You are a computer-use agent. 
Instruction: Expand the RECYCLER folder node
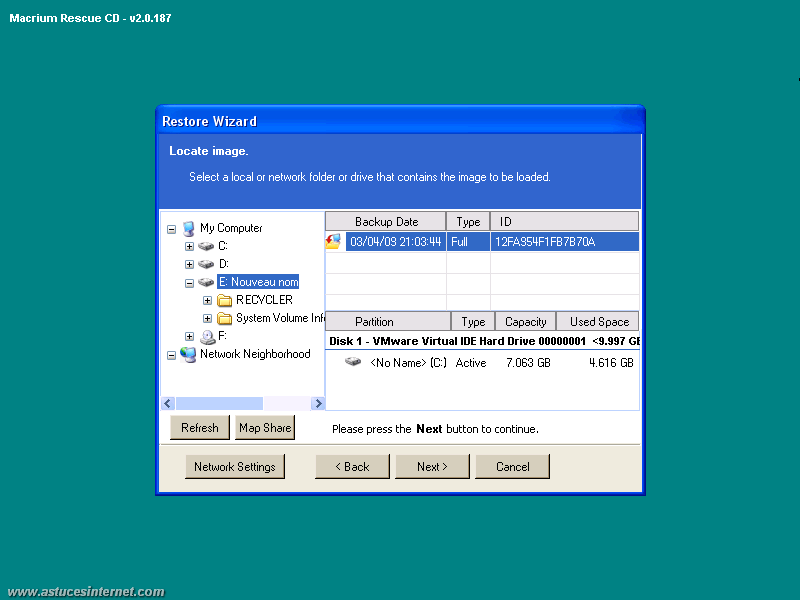click(207, 301)
